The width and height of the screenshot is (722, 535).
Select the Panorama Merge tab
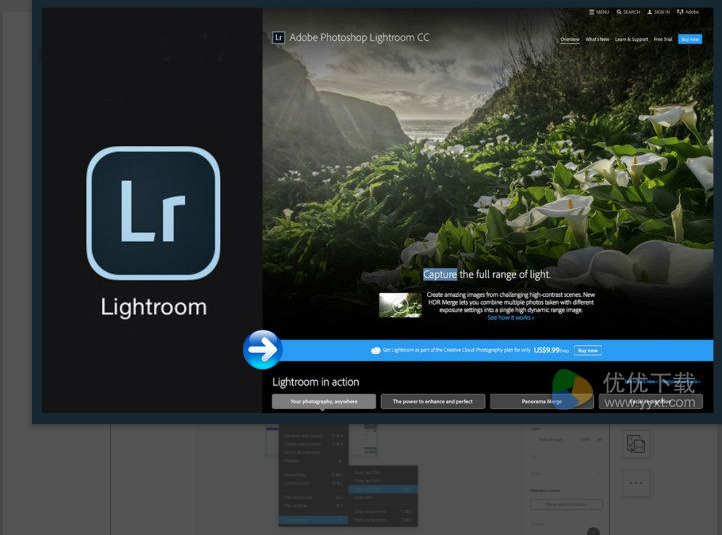click(x=542, y=401)
